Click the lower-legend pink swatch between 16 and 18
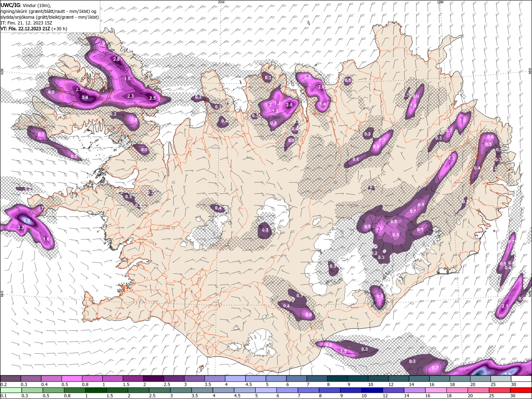Viewport: 532px width, 399px height. coord(436,390)
